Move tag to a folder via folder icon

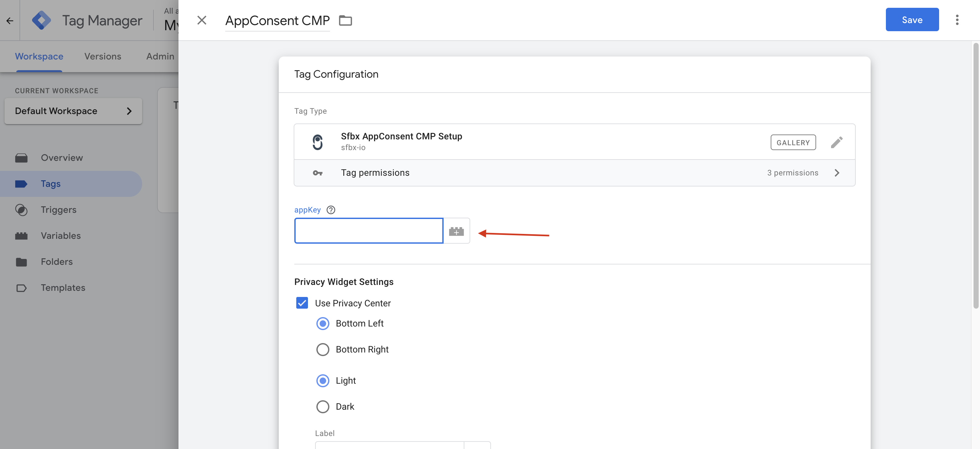(x=346, y=20)
